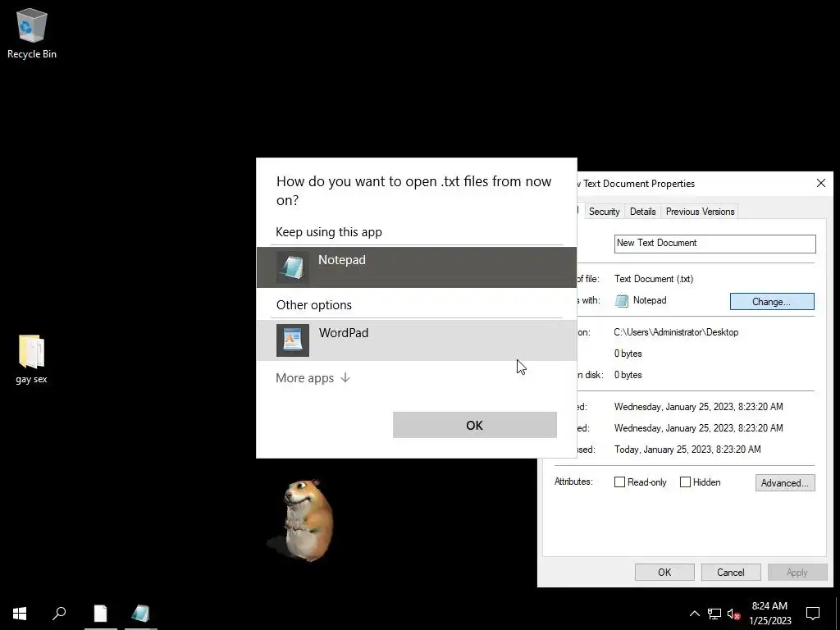
Task: Click the Notepad icon beside Opens with
Action: pyautogui.click(x=622, y=300)
